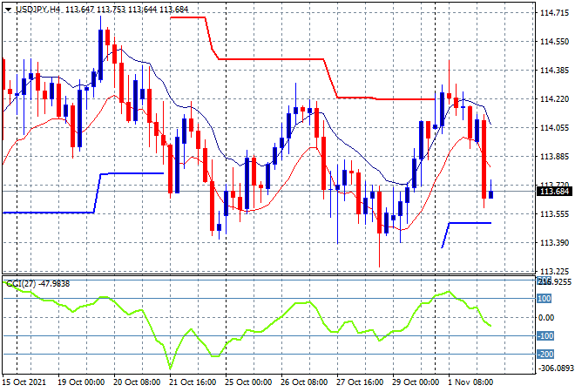The image size is (575, 392).
Task: Click the USDJPY,H4 chart title text
Action: point(37,10)
